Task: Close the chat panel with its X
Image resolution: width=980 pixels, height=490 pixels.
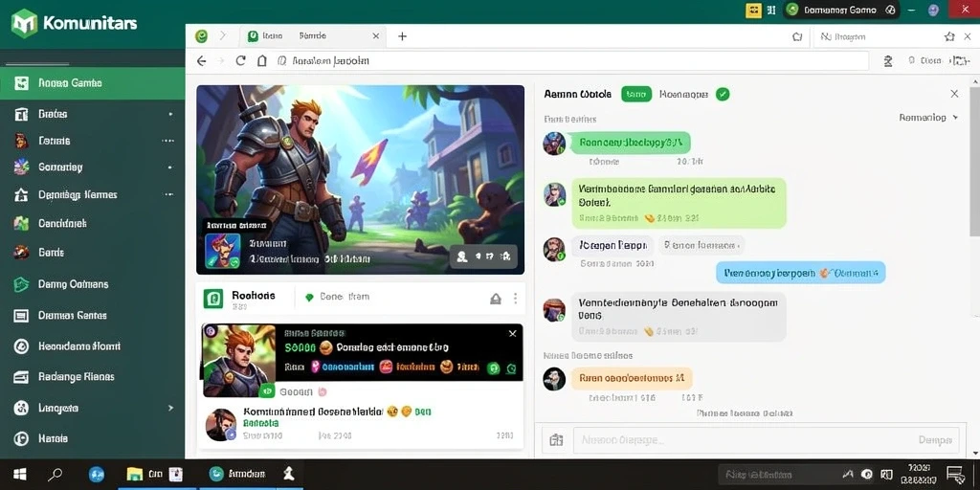Action: pos(954,94)
